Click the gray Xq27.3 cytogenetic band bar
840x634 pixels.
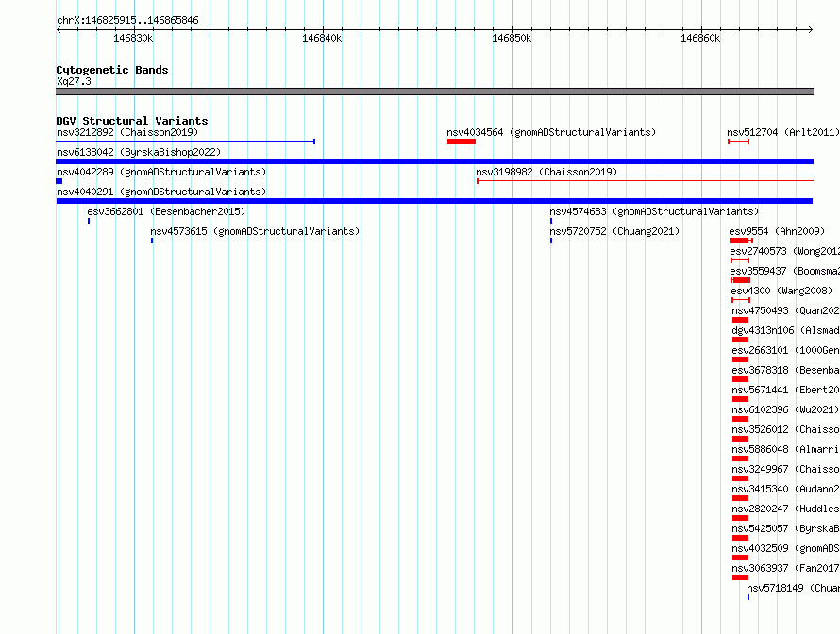[434, 92]
